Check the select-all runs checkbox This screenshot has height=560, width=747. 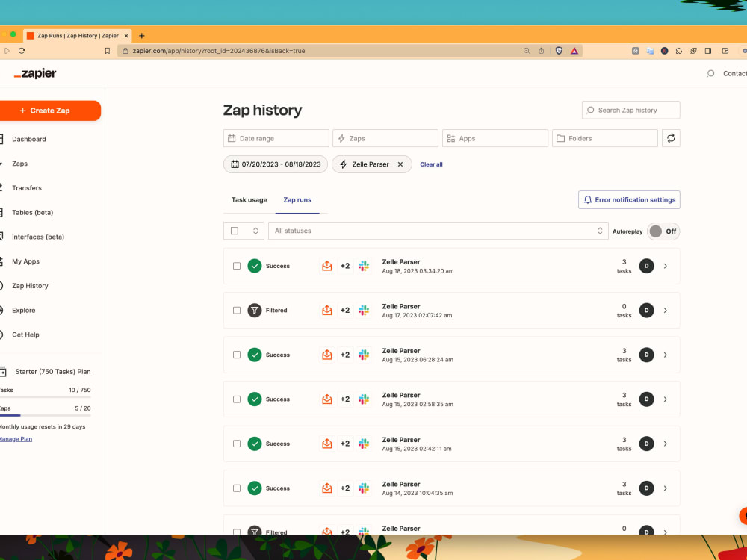pos(236,231)
